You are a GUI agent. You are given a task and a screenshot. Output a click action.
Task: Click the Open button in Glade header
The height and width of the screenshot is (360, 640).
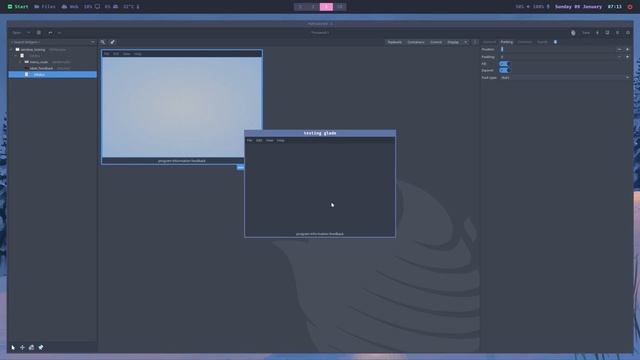(x=17, y=33)
